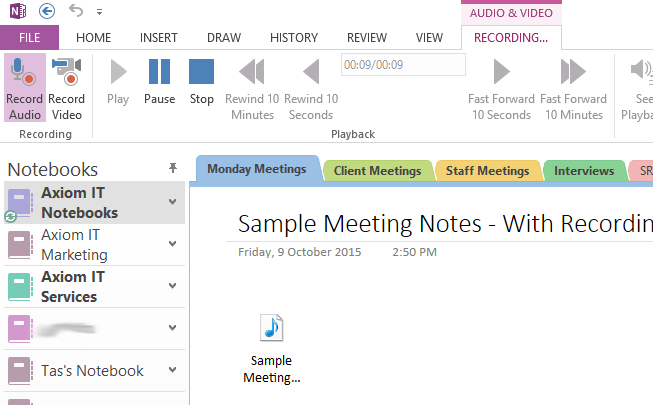Click the 2:50 PM timestamp
Screen dimensions: 653x405
pos(414,252)
